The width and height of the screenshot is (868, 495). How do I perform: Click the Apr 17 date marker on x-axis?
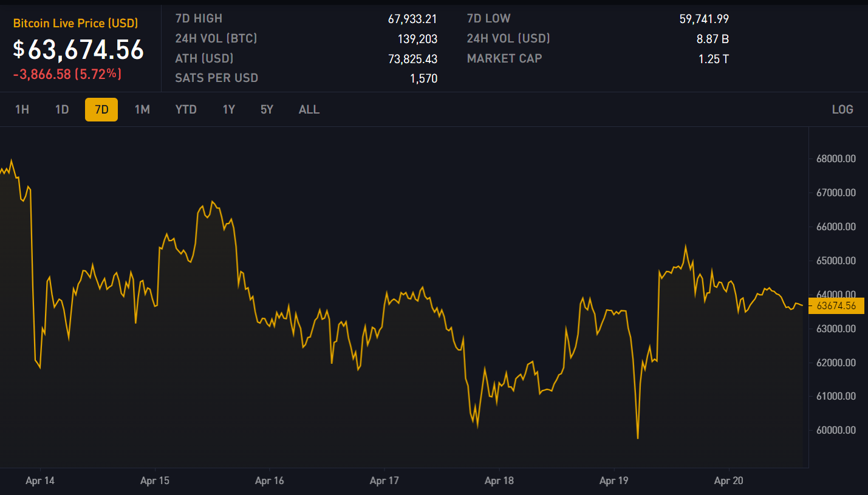[384, 481]
